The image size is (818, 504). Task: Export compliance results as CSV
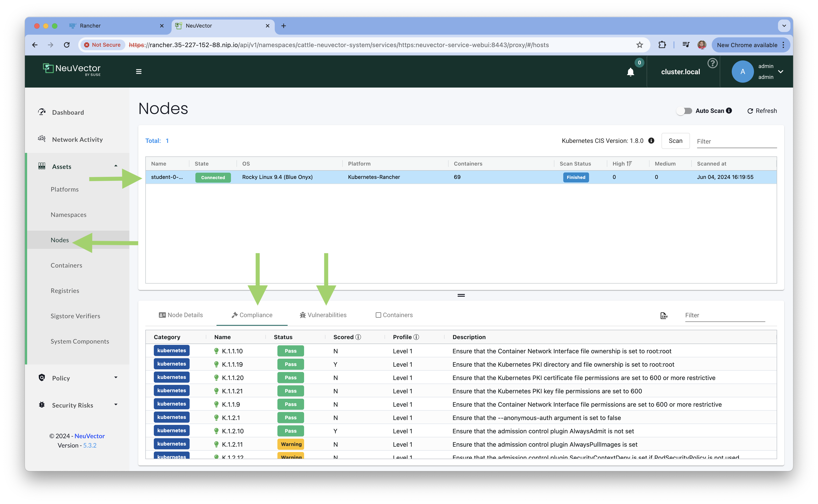coord(664,315)
